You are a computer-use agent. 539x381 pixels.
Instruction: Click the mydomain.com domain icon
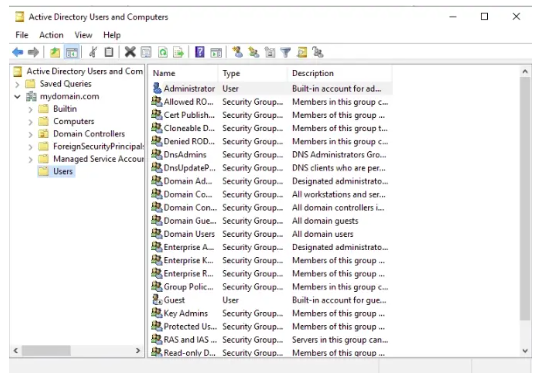31,96
